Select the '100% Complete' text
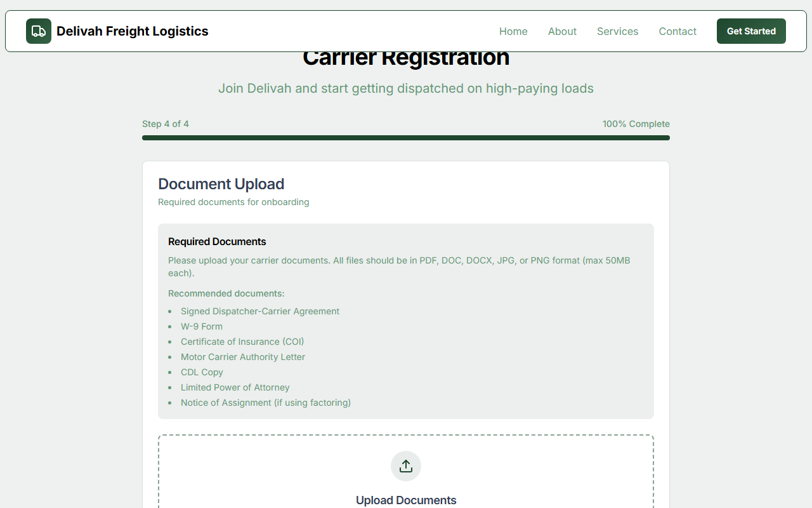 pos(636,124)
